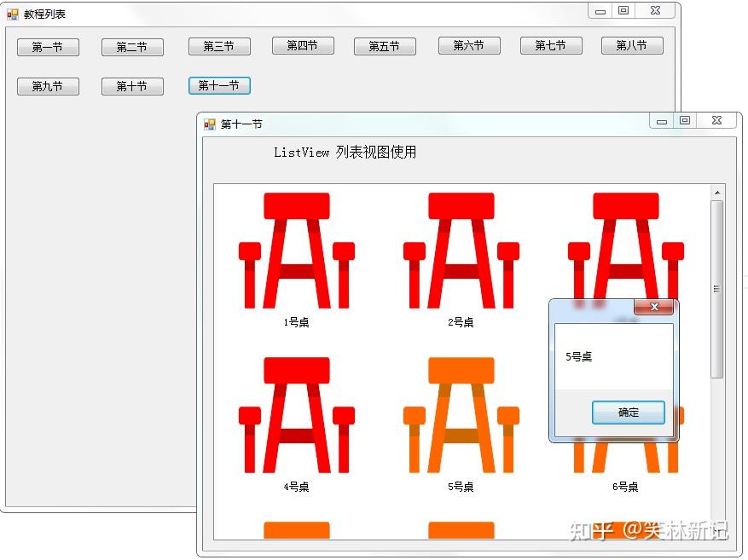Click the 第四节 button

[303, 46]
